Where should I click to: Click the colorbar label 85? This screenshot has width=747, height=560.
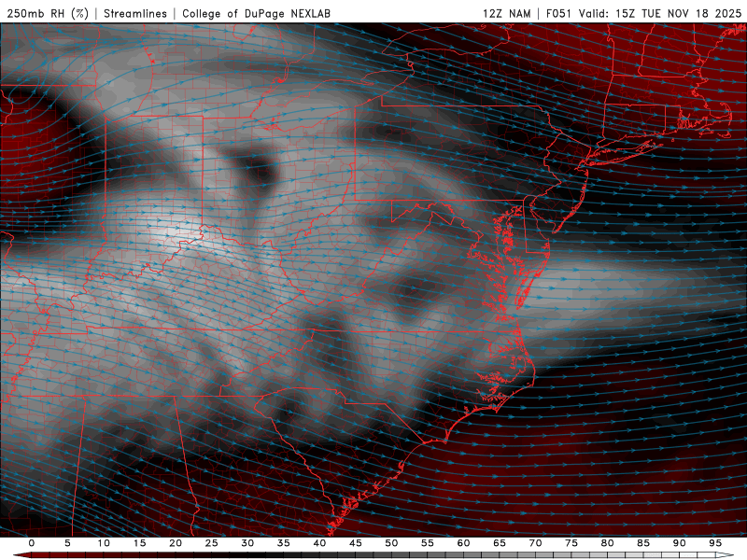[x=643, y=543]
